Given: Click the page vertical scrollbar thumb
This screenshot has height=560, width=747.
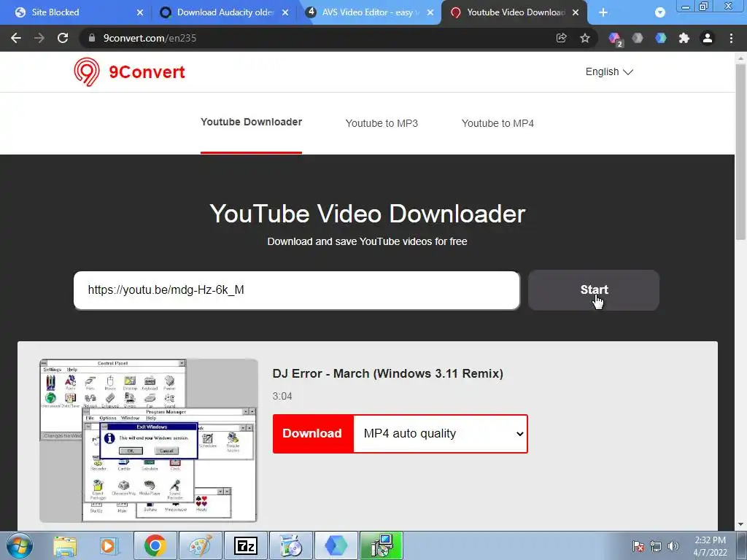Looking at the screenshot, I should click(x=740, y=152).
